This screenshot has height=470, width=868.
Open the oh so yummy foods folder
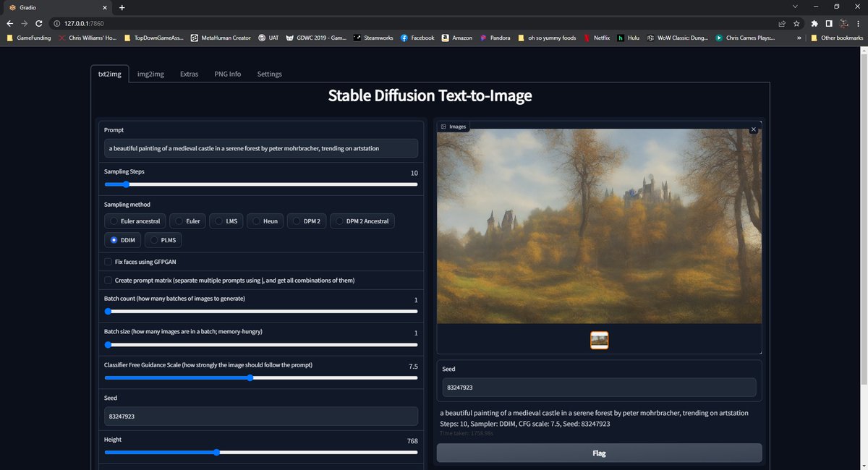pyautogui.click(x=547, y=38)
